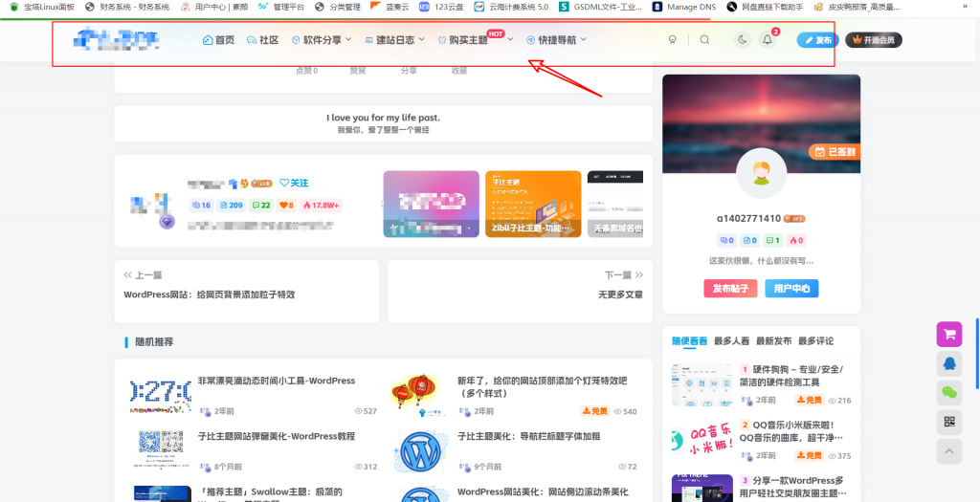The height and width of the screenshot is (502, 980).
Task: Toggle dark mode with the moon icon
Action: point(742,40)
